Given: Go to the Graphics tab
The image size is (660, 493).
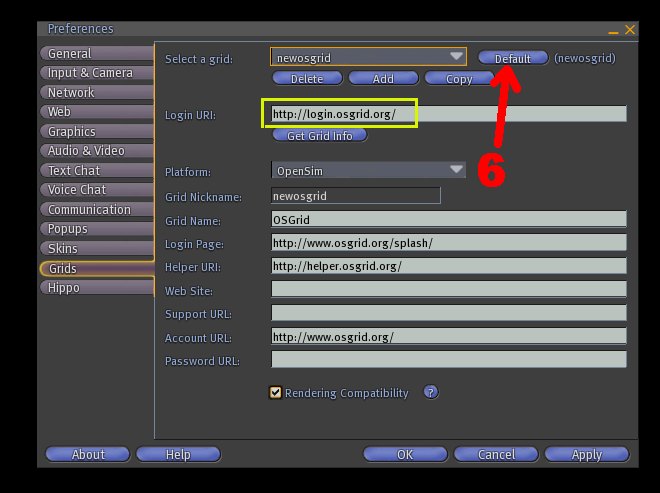Looking at the screenshot, I should tap(95, 131).
